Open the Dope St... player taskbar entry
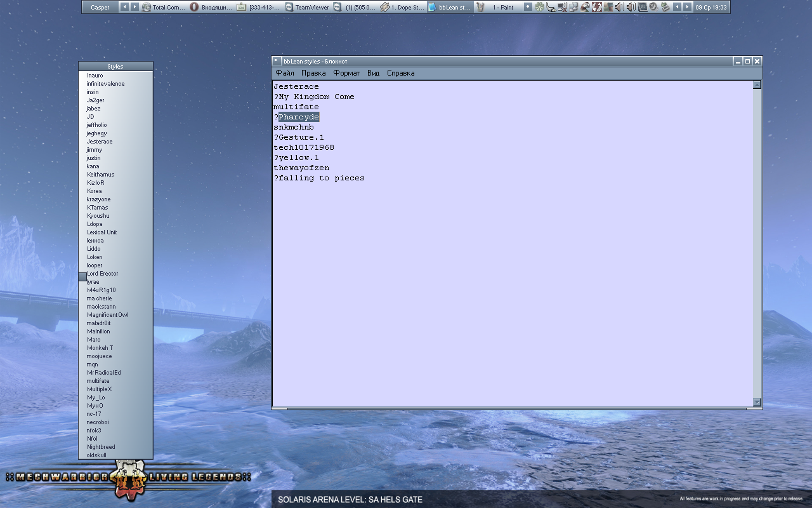 click(402, 8)
